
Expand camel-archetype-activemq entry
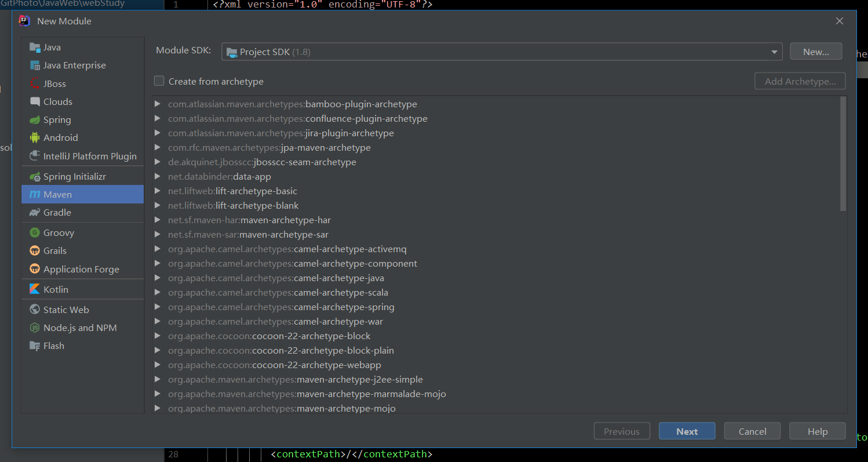tap(157, 249)
